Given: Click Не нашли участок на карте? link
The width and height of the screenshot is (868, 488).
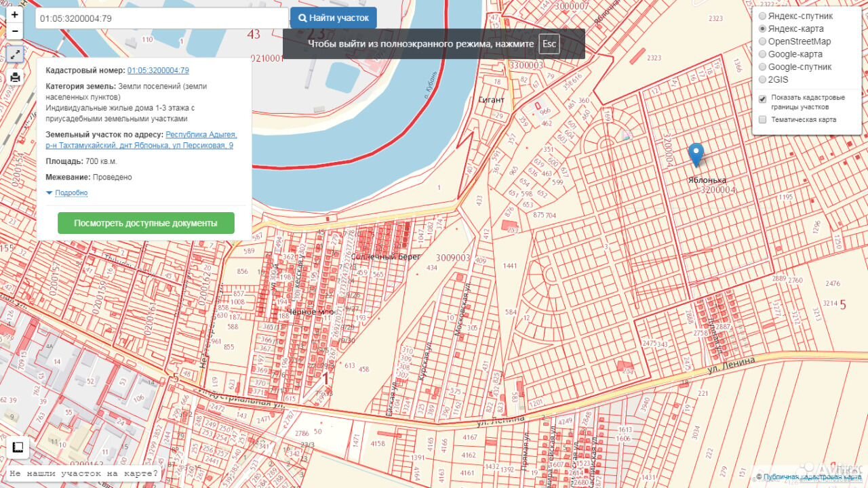Looking at the screenshot, I should (84, 474).
